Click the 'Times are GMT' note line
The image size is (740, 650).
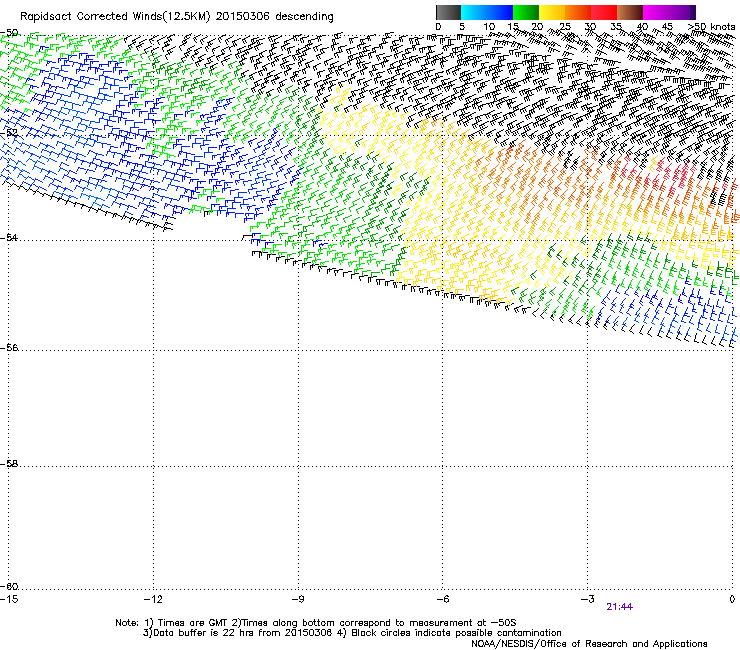316,623
